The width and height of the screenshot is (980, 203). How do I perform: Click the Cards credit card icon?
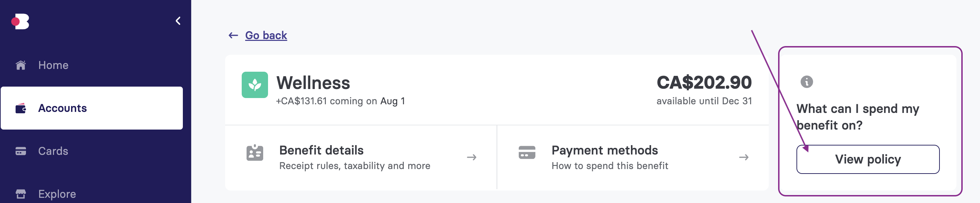[x=20, y=151]
